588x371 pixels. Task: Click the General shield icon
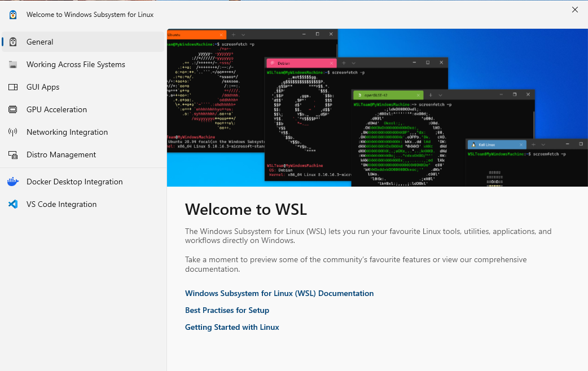(12, 42)
